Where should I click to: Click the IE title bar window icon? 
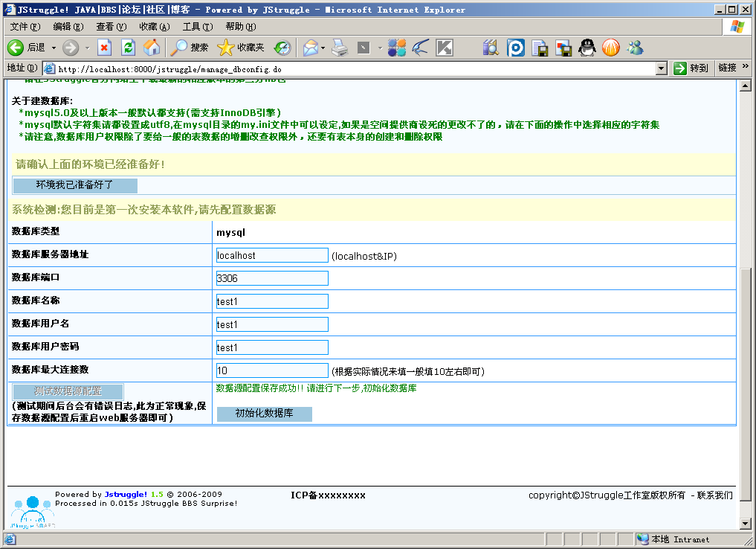tap(10, 9)
